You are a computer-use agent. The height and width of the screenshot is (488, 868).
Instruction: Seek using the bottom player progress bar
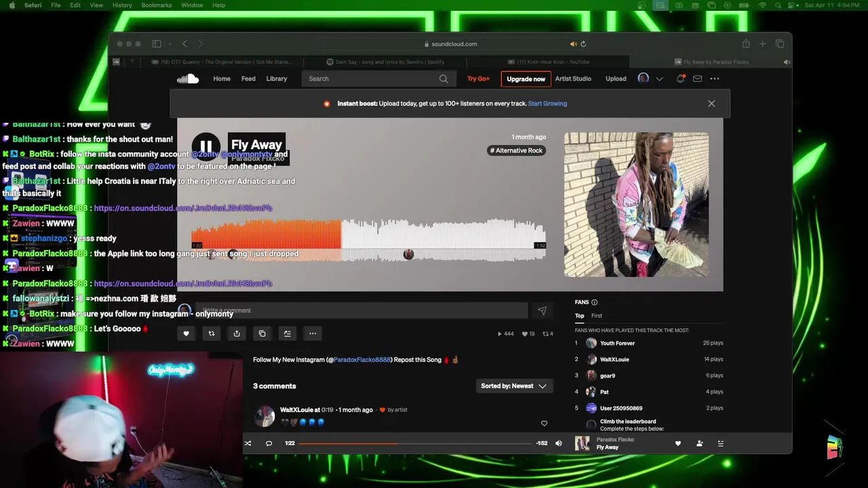point(416,443)
